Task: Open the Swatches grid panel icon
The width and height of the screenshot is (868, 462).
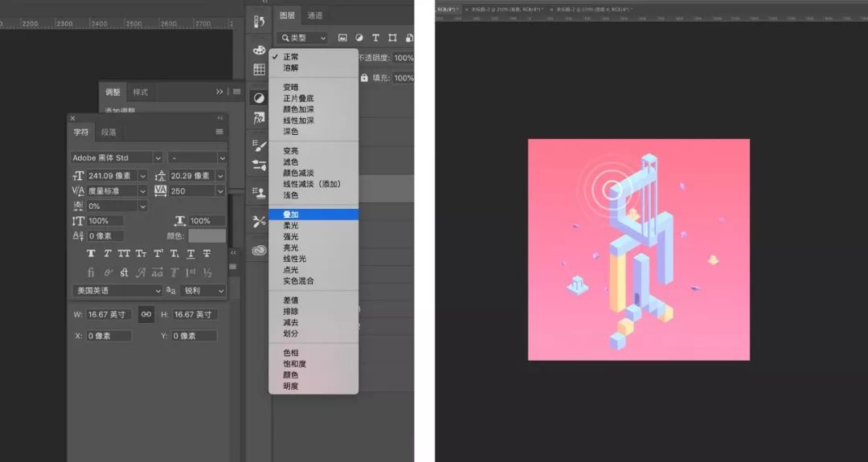Action: click(259, 70)
